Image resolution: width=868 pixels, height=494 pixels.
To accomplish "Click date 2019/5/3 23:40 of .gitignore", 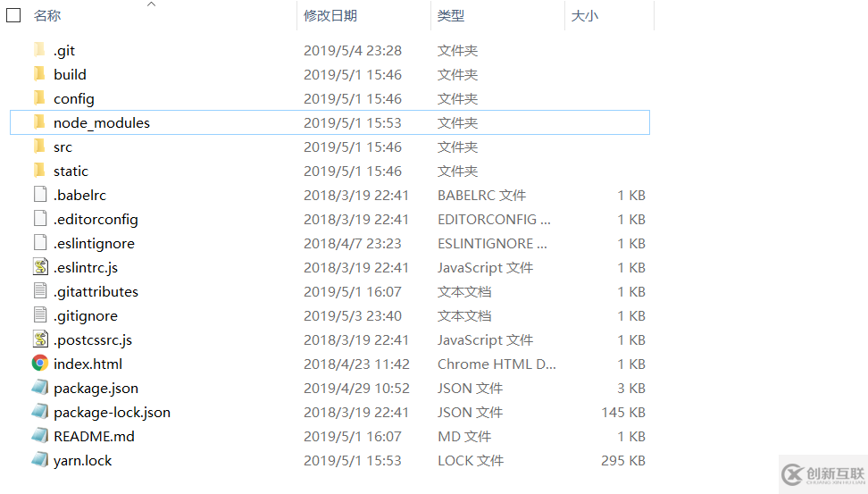I will 353,315.
